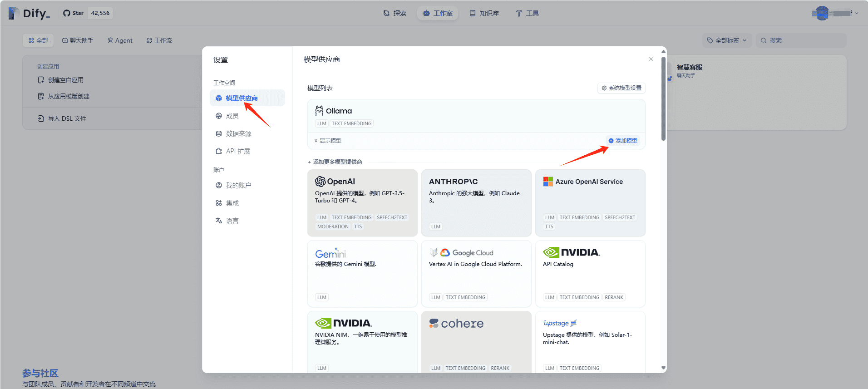Select the NVIDIA API Catalog card

pos(590,274)
